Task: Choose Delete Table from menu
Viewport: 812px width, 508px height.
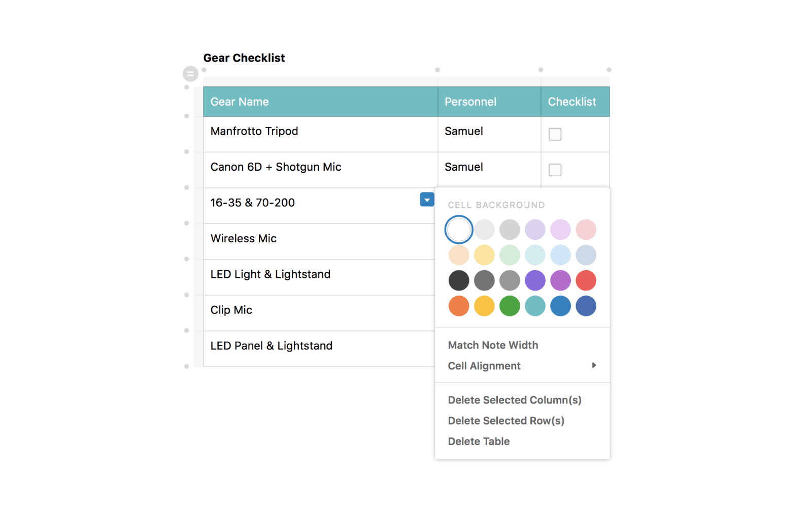Action: pos(479,441)
